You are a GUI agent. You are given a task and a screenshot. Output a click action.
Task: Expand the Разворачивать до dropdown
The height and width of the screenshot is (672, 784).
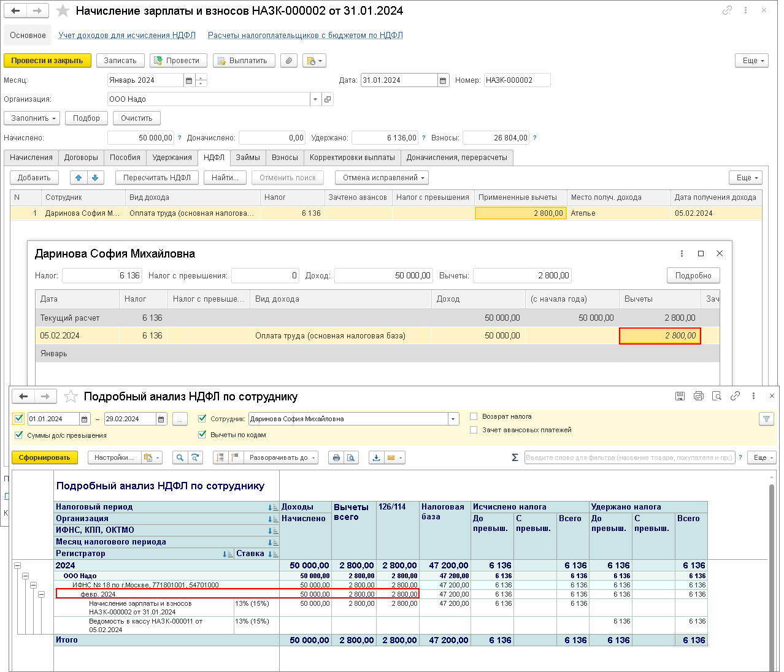tap(282, 457)
